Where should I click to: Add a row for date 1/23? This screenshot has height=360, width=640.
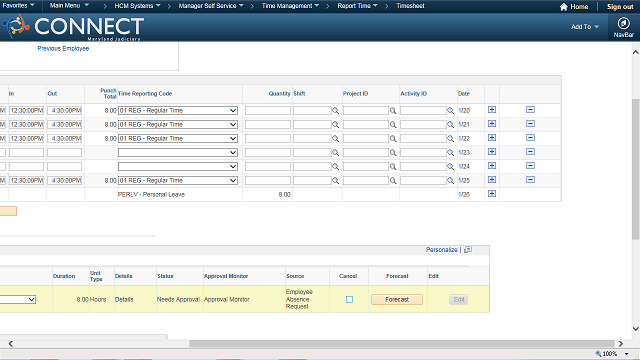[492, 152]
